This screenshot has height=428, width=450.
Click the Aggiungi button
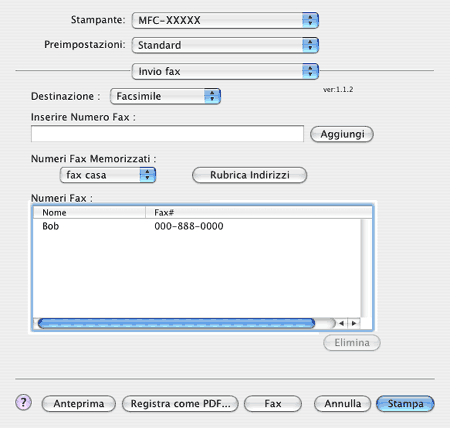(x=342, y=134)
